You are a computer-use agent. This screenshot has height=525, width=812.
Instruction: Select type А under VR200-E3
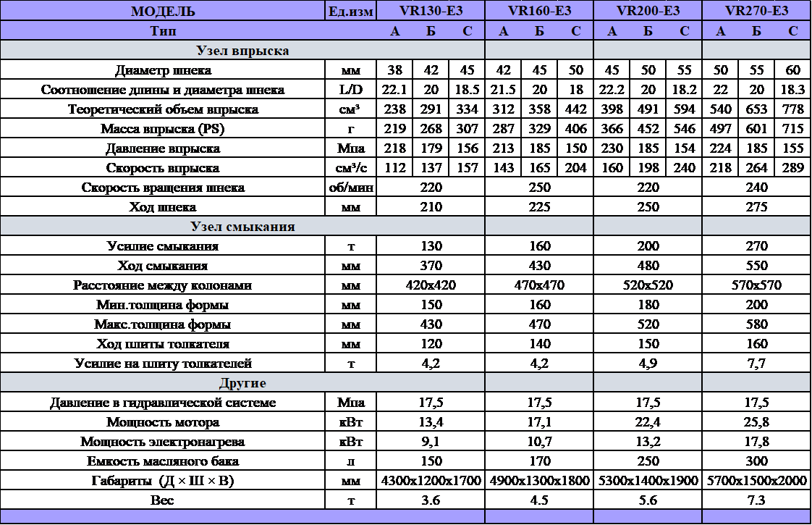click(612, 31)
